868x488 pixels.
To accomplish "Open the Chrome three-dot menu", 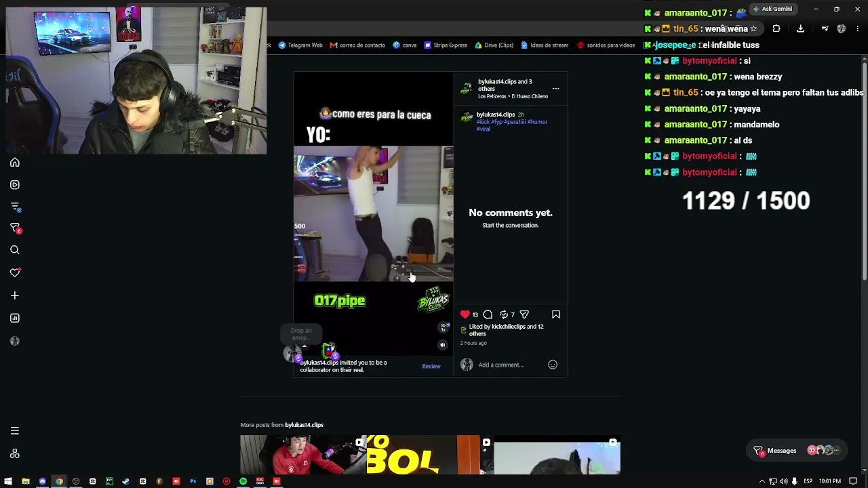I will [x=858, y=28].
